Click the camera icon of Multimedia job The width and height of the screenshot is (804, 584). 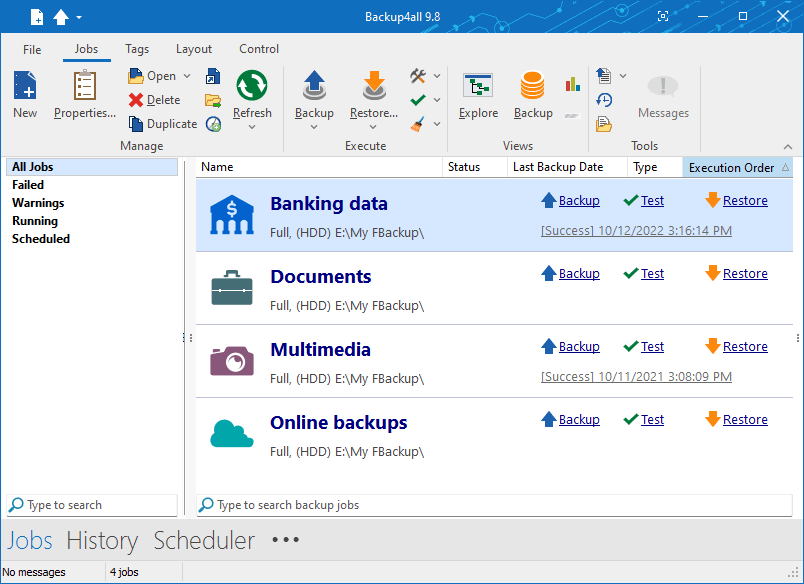pyautogui.click(x=232, y=360)
